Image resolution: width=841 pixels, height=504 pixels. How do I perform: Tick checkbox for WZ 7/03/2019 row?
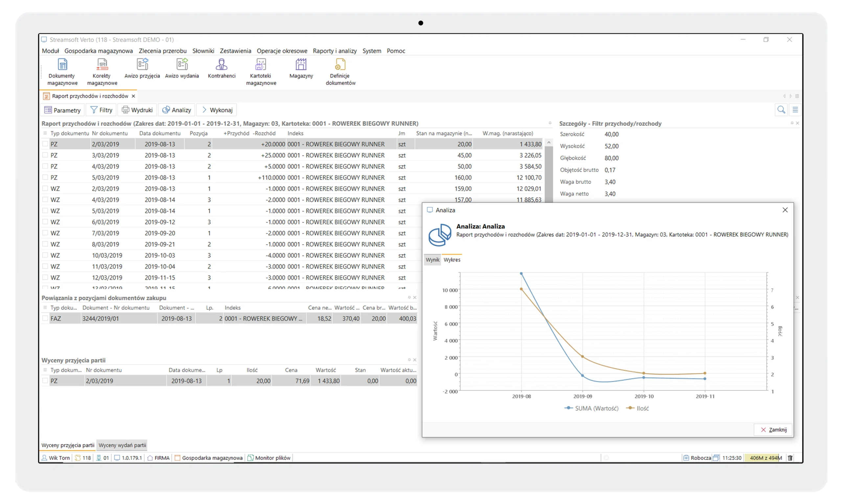[45, 233]
